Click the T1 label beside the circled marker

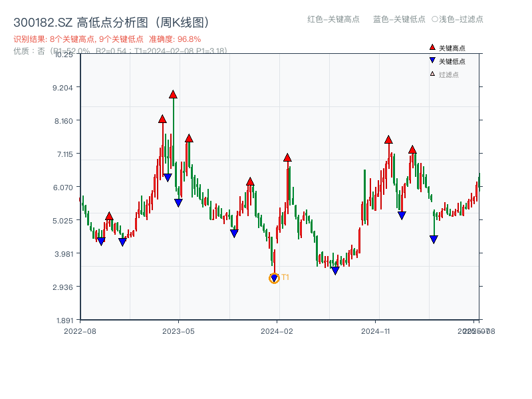coord(285,277)
